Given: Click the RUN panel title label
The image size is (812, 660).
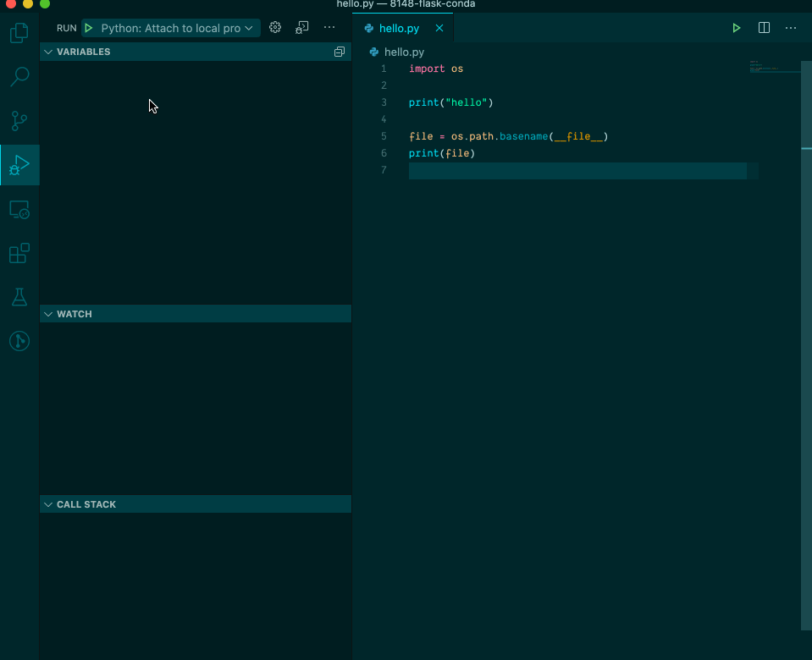Looking at the screenshot, I should 66,28.
